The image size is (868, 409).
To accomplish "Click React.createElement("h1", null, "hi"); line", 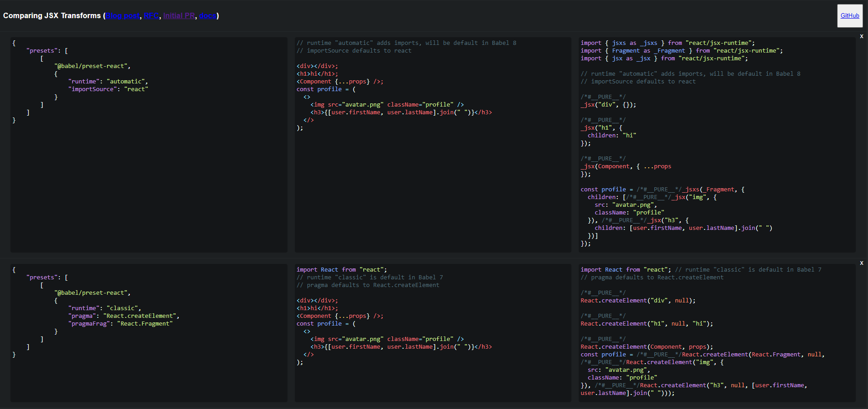I will tap(647, 324).
